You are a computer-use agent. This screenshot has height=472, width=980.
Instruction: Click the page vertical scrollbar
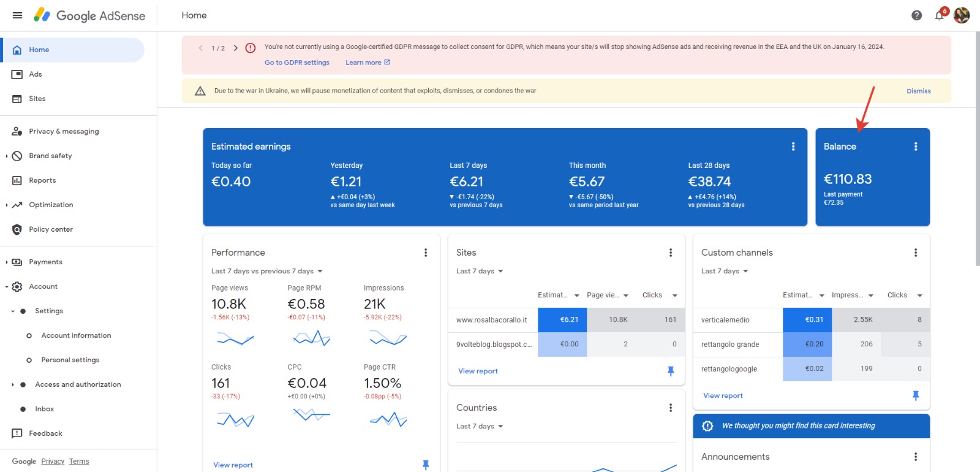click(978, 148)
